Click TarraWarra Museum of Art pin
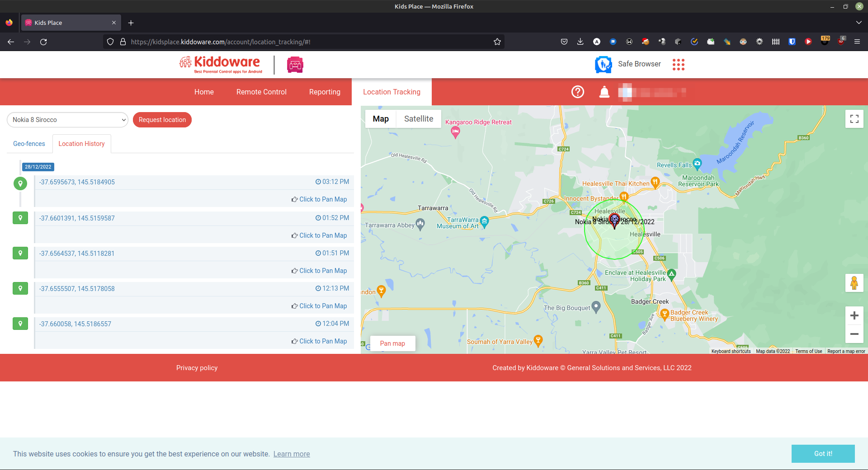868x470 pixels. click(x=485, y=222)
